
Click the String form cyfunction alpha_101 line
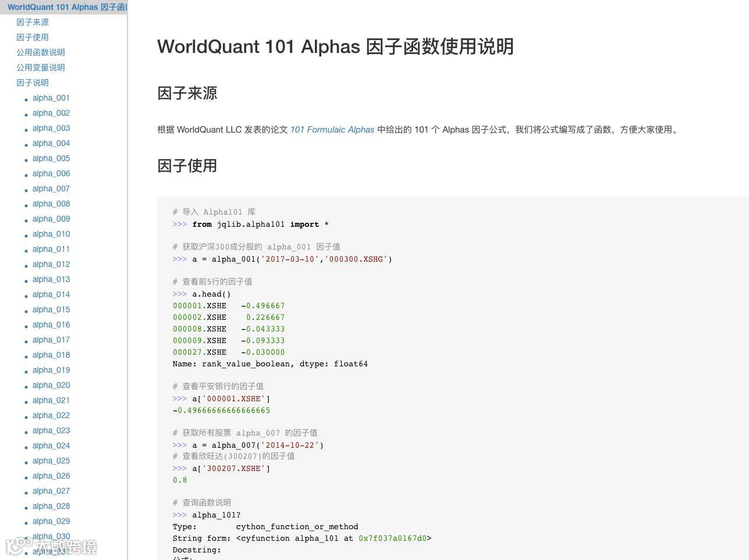pos(302,538)
